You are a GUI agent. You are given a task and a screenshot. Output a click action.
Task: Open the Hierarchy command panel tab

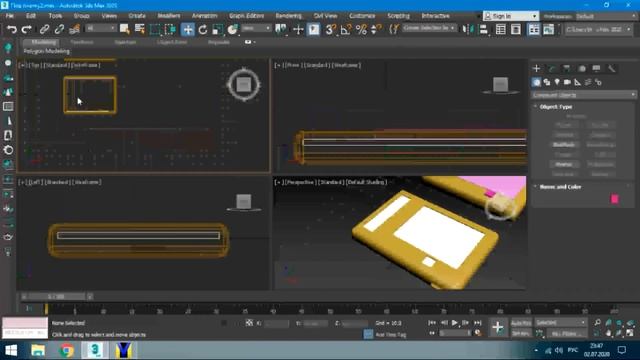pos(567,69)
